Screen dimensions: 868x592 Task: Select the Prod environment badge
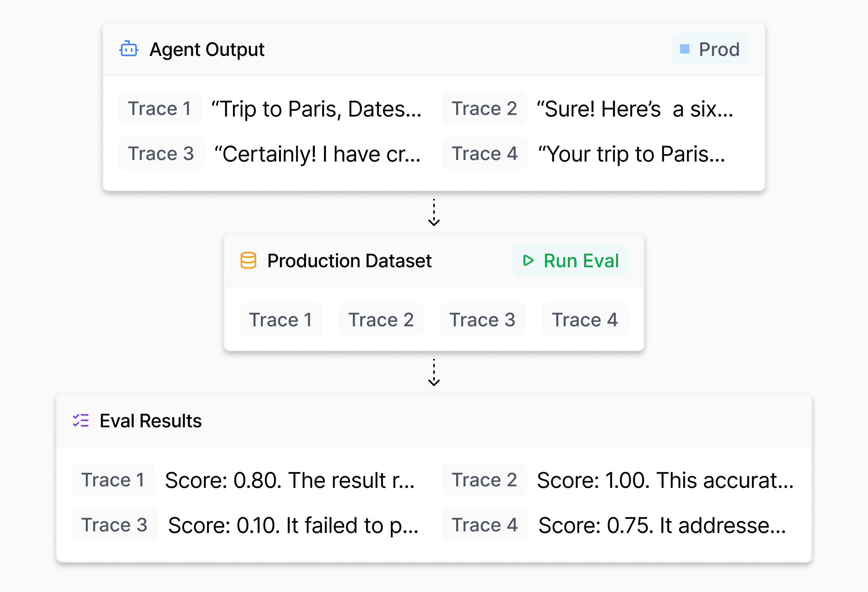(710, 49)
